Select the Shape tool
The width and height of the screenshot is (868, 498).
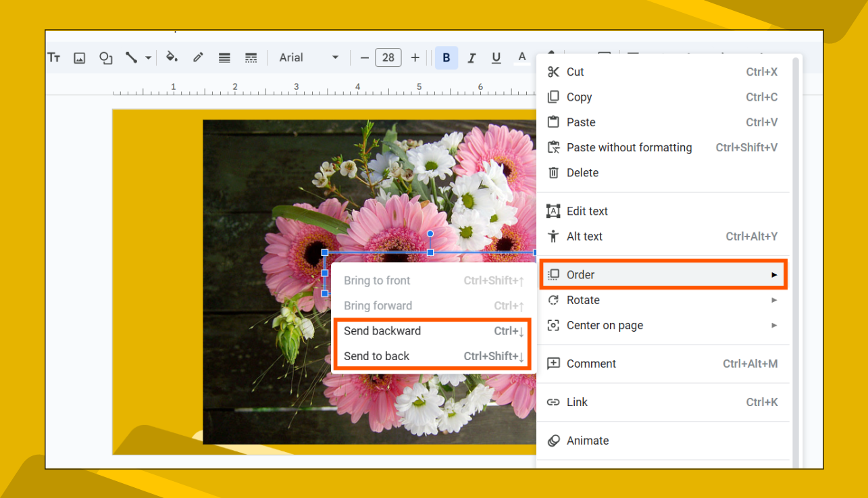[105, 57]
